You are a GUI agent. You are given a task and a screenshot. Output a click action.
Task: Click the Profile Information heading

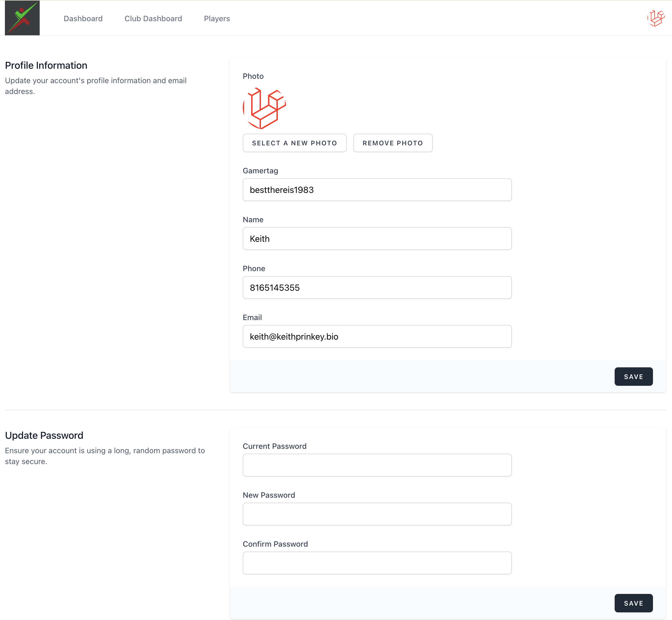[x=46, y=65]
